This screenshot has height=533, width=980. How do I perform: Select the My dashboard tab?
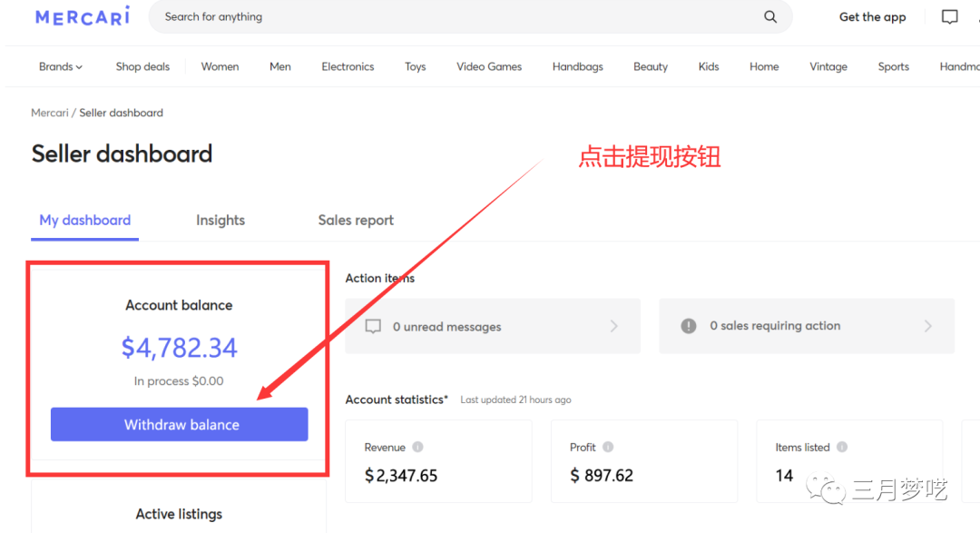85,220
